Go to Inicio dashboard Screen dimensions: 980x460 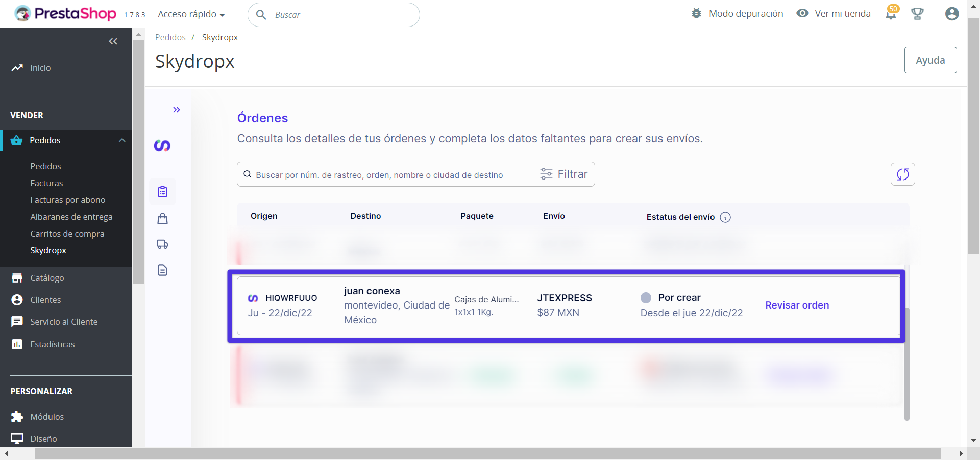click(40, 68)
